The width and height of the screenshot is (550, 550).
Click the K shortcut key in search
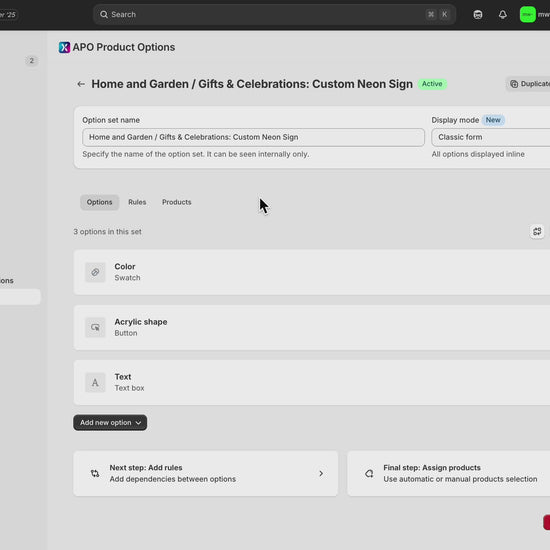tap(444, 14)
